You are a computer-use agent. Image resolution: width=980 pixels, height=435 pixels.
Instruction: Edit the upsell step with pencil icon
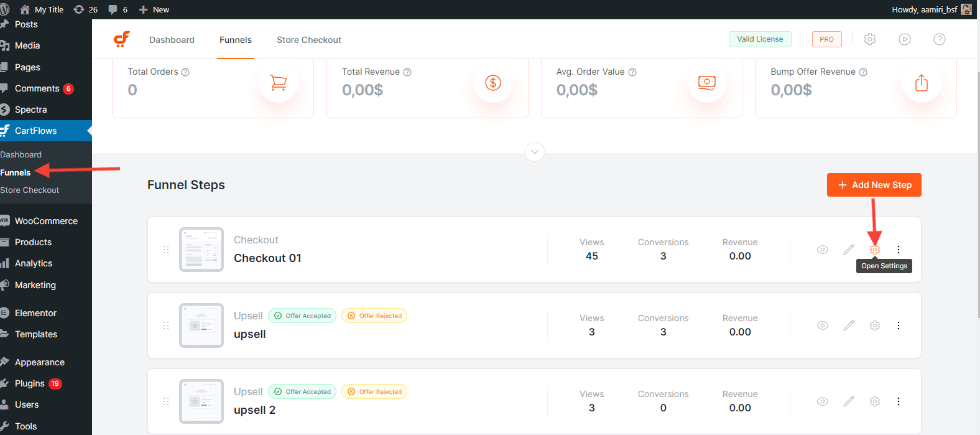point(848,325)
